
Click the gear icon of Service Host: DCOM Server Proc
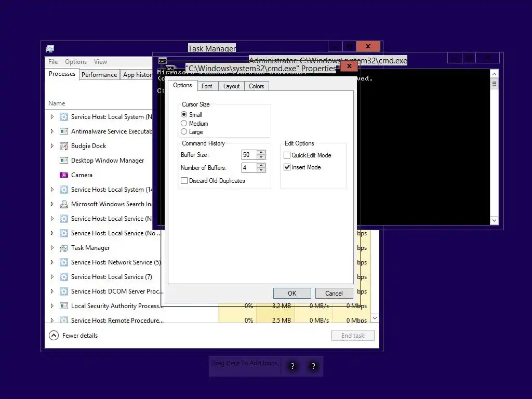click(x=64, y=291)
